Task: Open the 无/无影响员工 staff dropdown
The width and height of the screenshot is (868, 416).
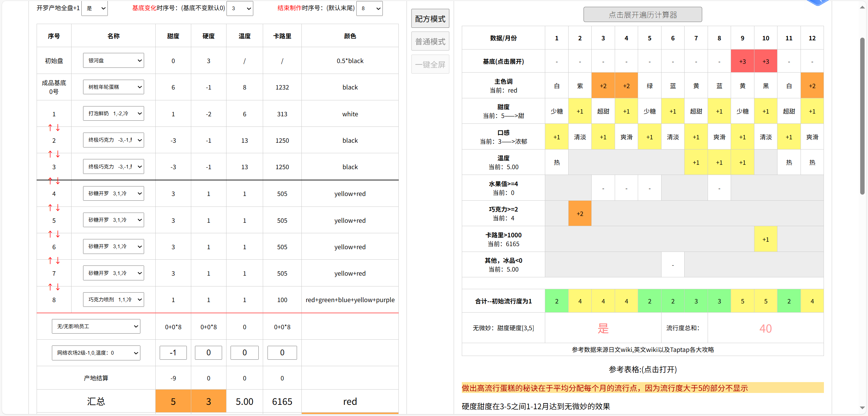Action: pos(96,326)
